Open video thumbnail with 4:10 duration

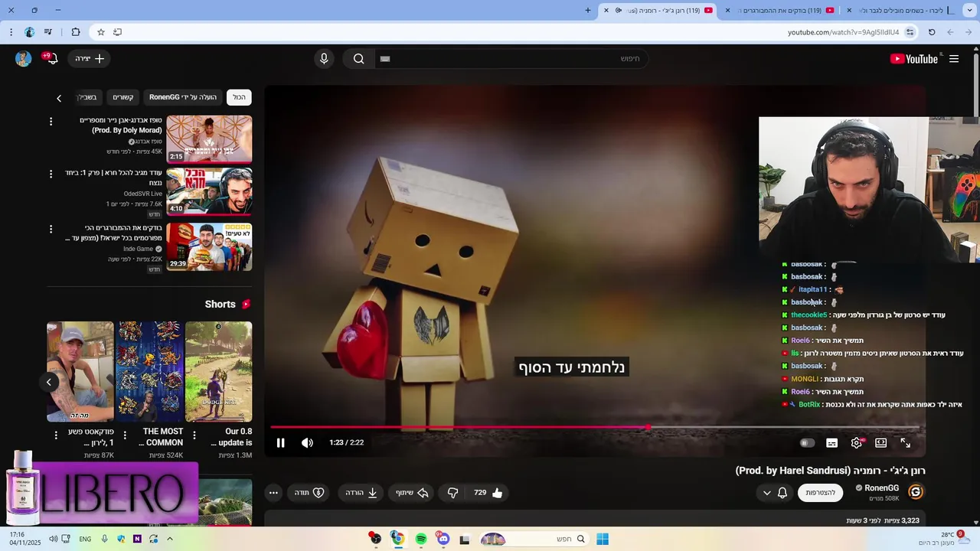[209, 191]
